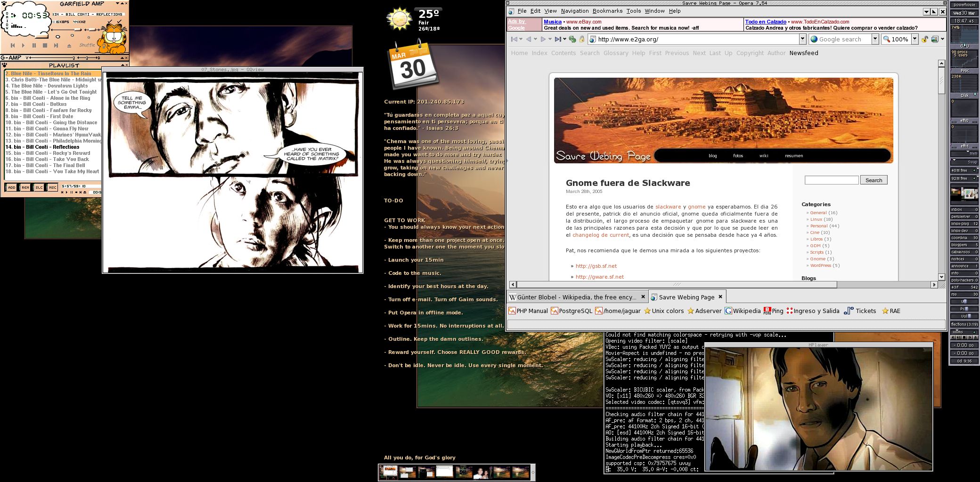Viewport: 980px width, 482px height.
Task: Select track 17 Bill Conti The Final Bell
Action: 53,165
